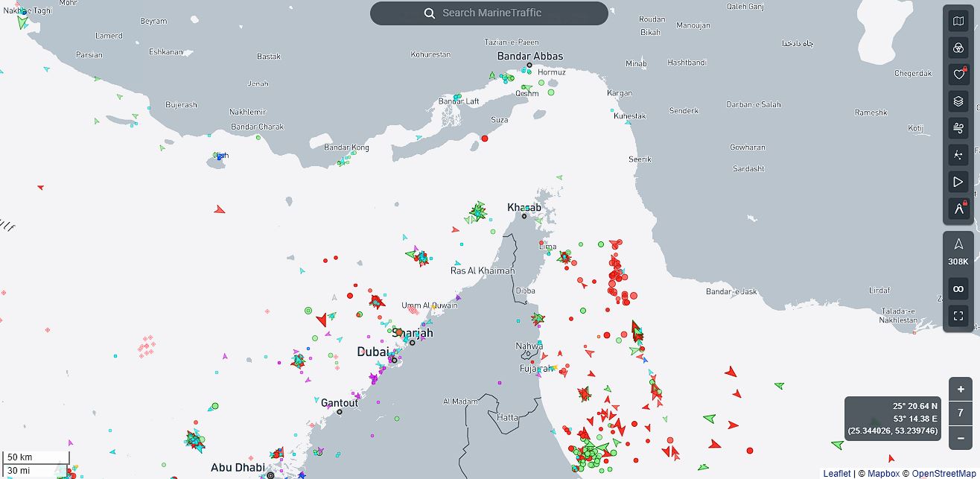Select the Abu Dhabi port marker
Viewport: 980px width, 479px height.
click(270, 475)
